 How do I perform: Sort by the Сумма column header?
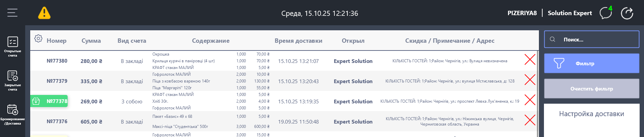91,41
